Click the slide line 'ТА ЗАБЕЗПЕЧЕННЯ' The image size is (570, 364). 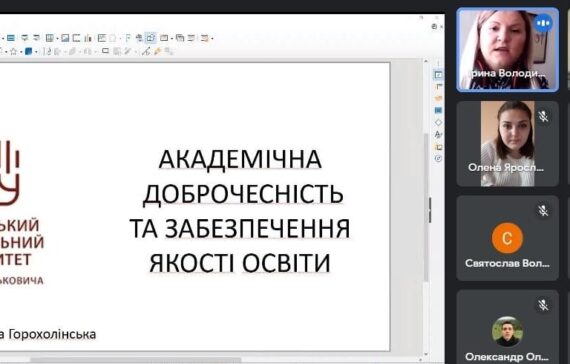pyautogui.click(x=240, y=228)
